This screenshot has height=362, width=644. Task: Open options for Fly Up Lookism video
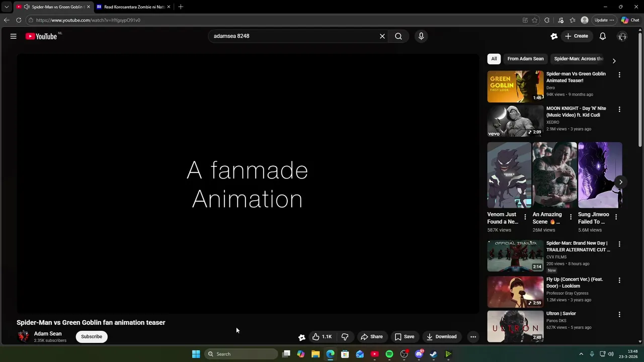tap(619, 280)
